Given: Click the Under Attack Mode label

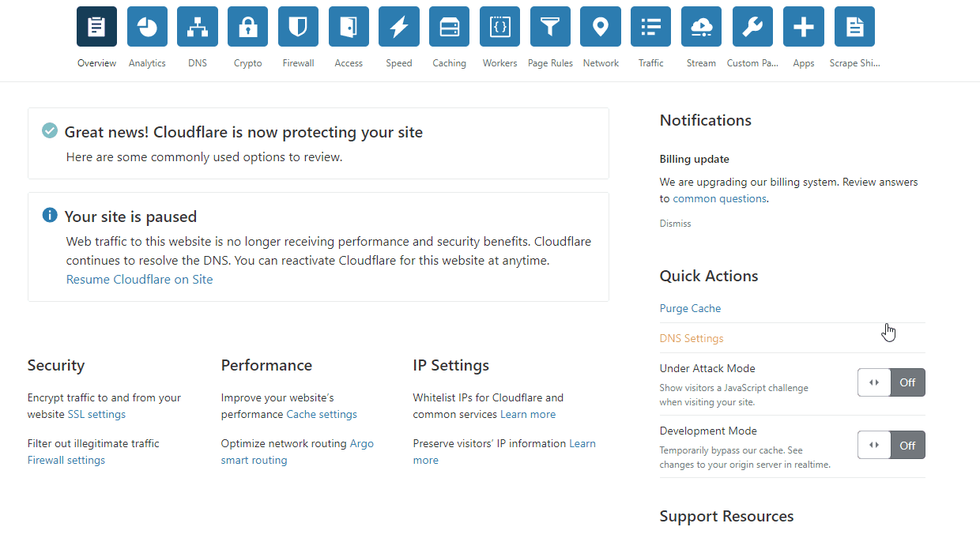Looking at the screenshot, I should click(x=707, y=368).
